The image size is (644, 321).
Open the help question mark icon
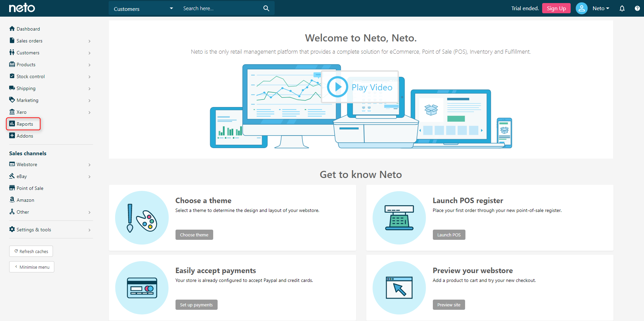(x=637, y=8)
